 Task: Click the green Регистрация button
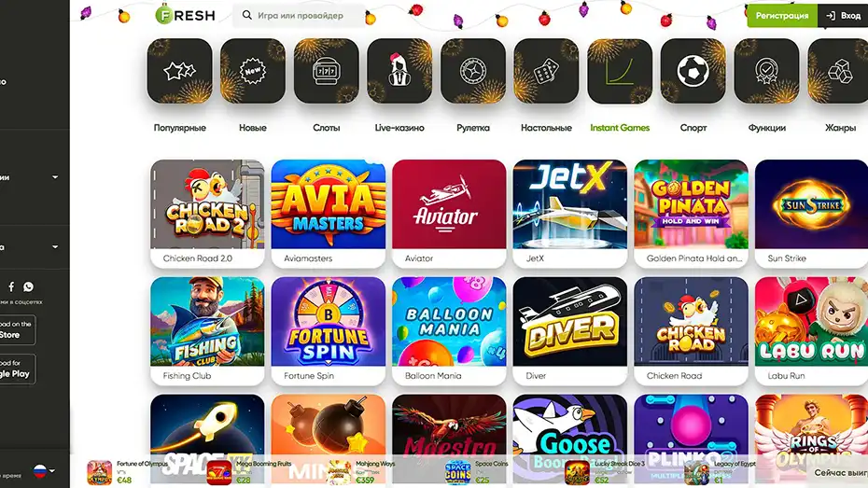point(782,16)
